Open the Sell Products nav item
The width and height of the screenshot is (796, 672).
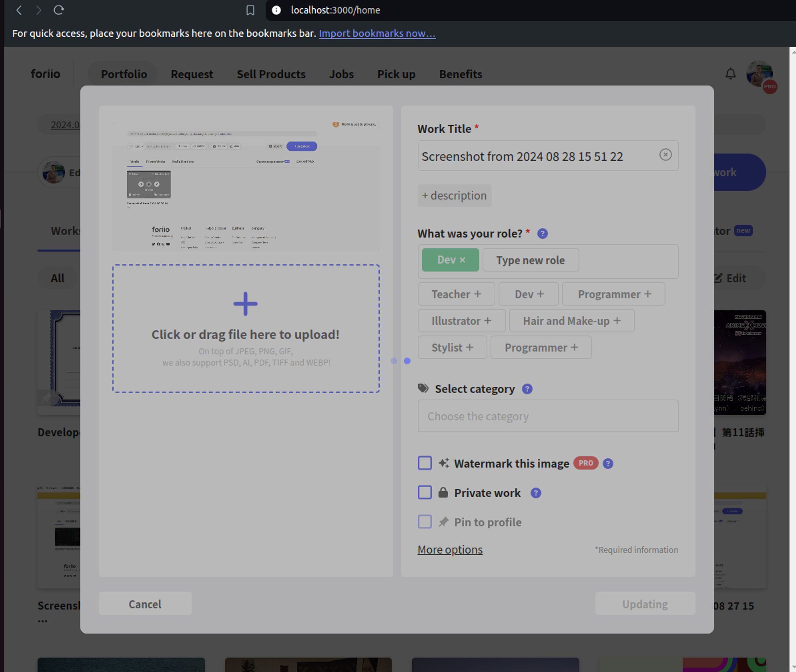pyautogui.click(x=271, y=74)
